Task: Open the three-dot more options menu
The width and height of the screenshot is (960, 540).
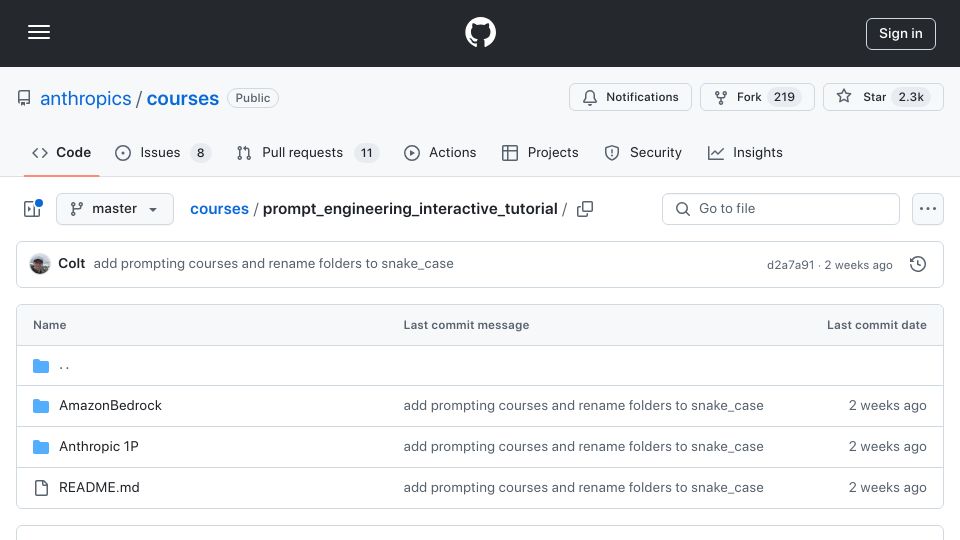Action: pyautogui.click(x=928, y=209)
